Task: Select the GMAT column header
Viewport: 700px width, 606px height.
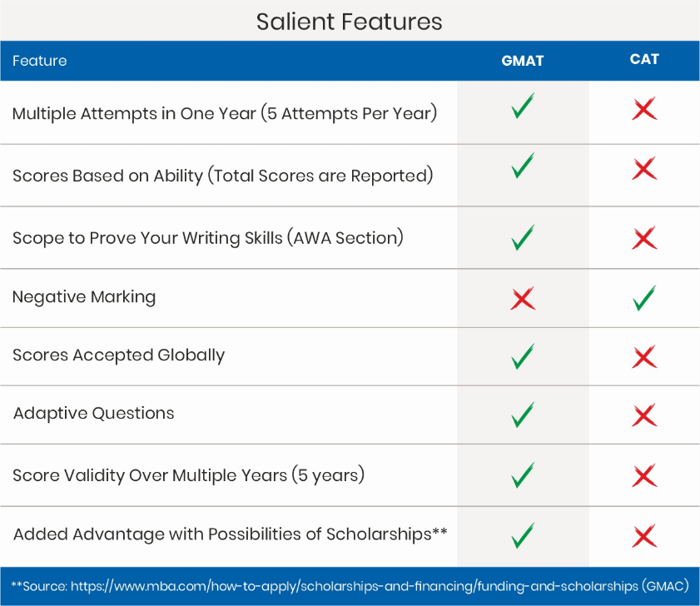Action: point(523,61)
